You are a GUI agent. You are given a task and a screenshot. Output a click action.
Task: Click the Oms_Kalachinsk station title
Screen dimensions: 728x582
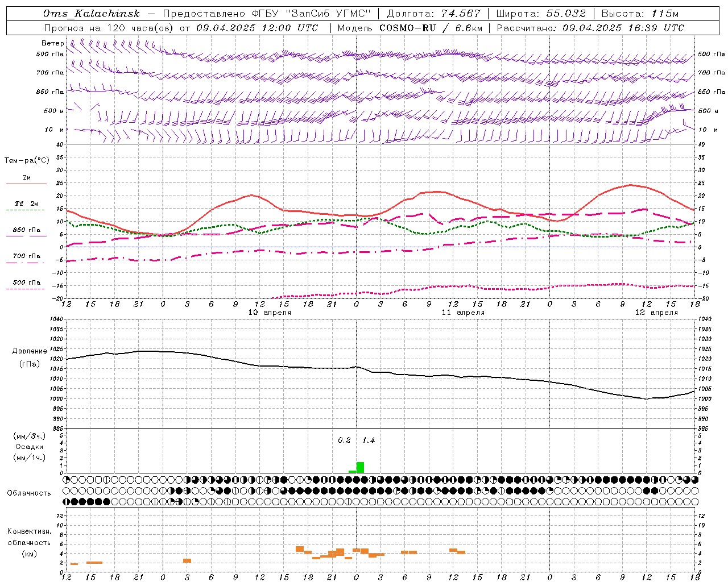coord(91,14)
